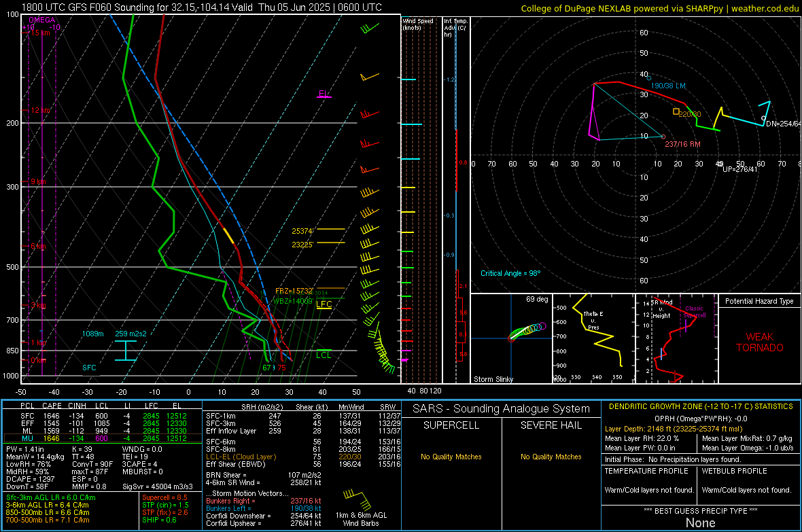802x532 pixels.
Task: Click the SFC-1km row in SRH table
Action: pyautogui.click(x=303, y=416)
